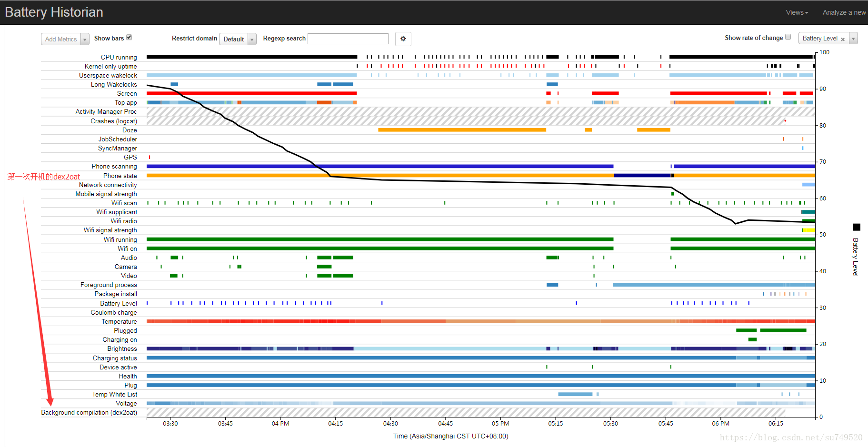Image resolution: width=868 pixels, height=447 pixels.
Task: Select the JobScheduler row label
Action: coord(118,139)
